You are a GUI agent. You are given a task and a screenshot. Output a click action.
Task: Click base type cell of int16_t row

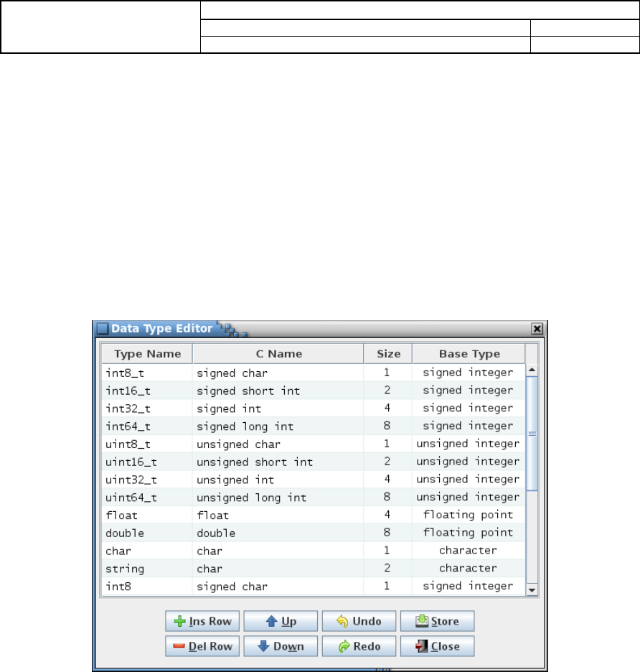tap(469, 391)
